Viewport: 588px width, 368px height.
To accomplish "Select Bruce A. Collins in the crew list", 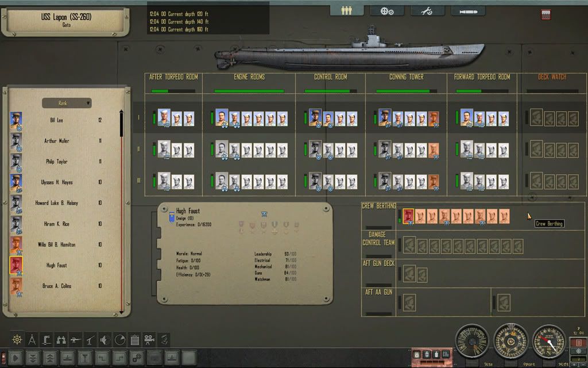I will 57,286.
